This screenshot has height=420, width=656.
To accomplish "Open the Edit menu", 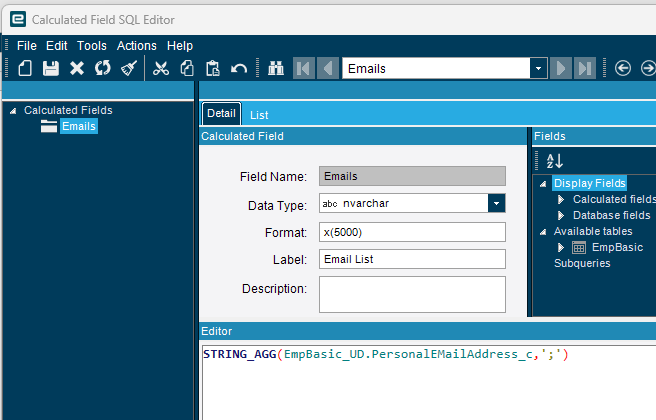I will pyautogui.click(x=56, y=46).
